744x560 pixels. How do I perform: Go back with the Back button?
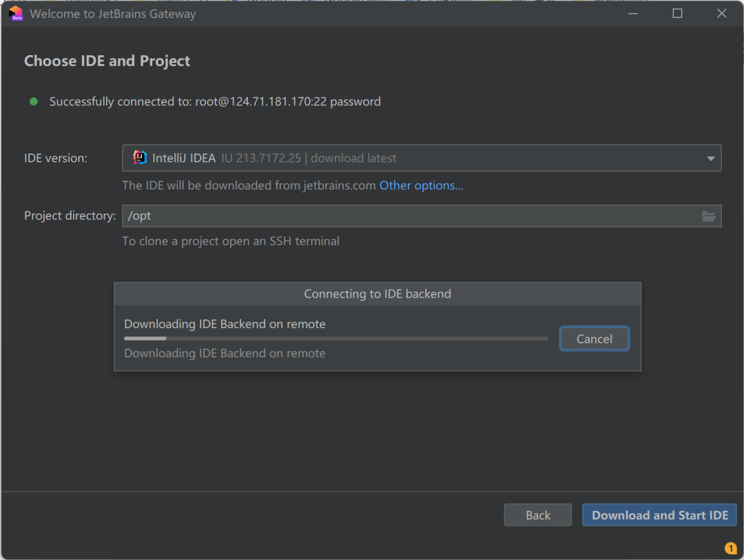click(537, 515)
